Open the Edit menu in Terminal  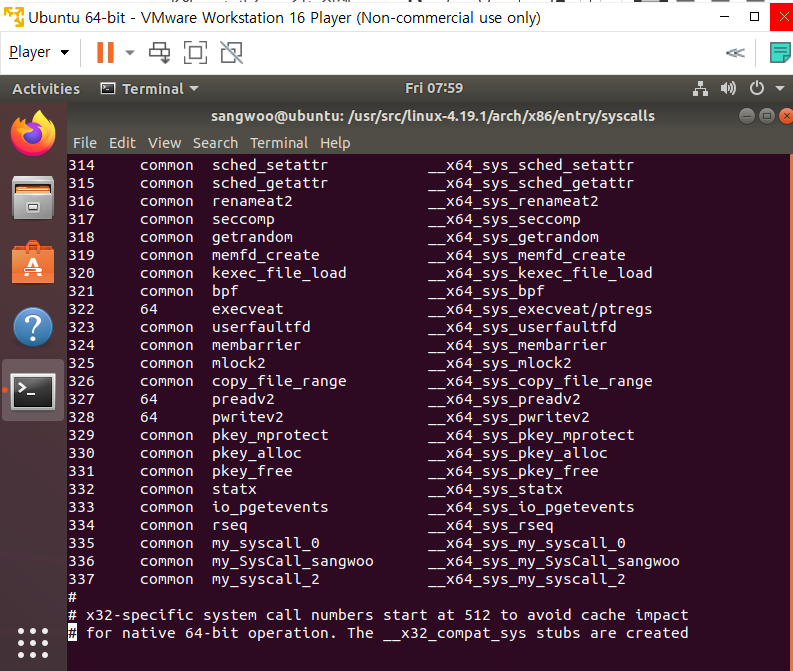coord(122,143)
